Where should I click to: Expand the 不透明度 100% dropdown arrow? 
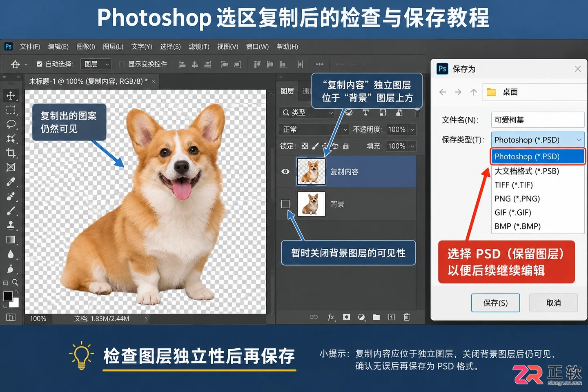(x=412, y=129)
